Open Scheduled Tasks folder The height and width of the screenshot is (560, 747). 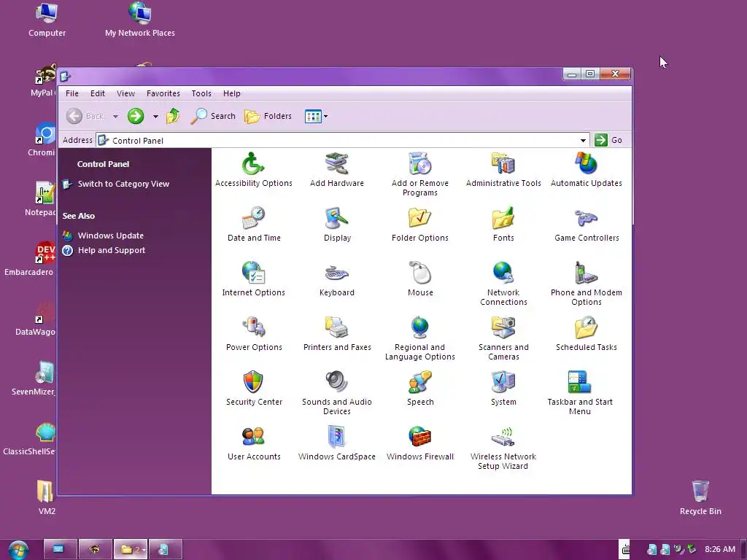click(x=586, y=334)
